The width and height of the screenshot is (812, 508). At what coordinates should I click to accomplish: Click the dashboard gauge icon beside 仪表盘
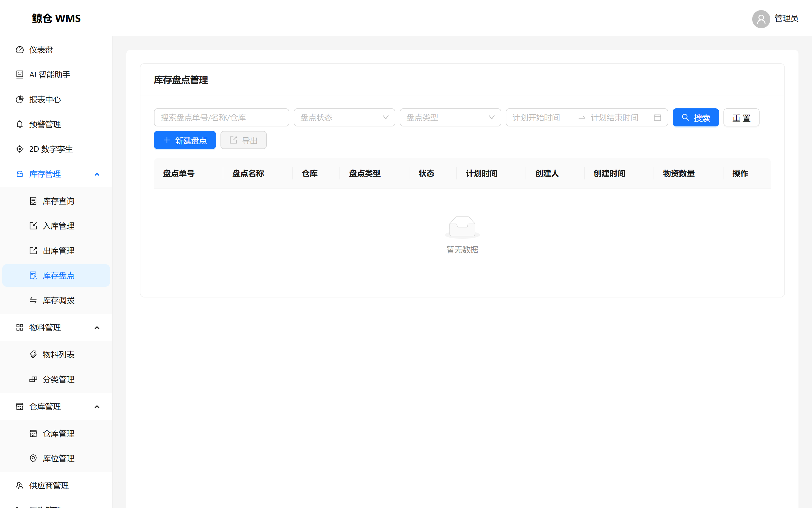20,50
